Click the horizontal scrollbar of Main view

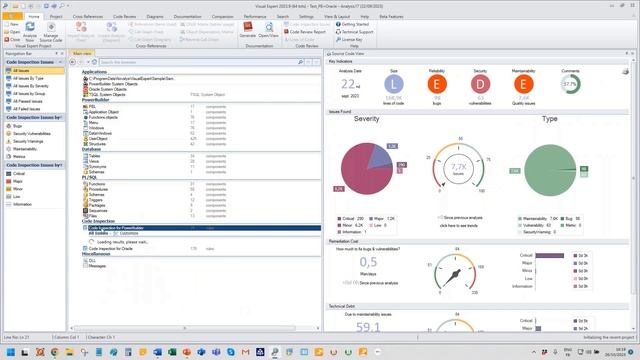click(x=184, y=328)
